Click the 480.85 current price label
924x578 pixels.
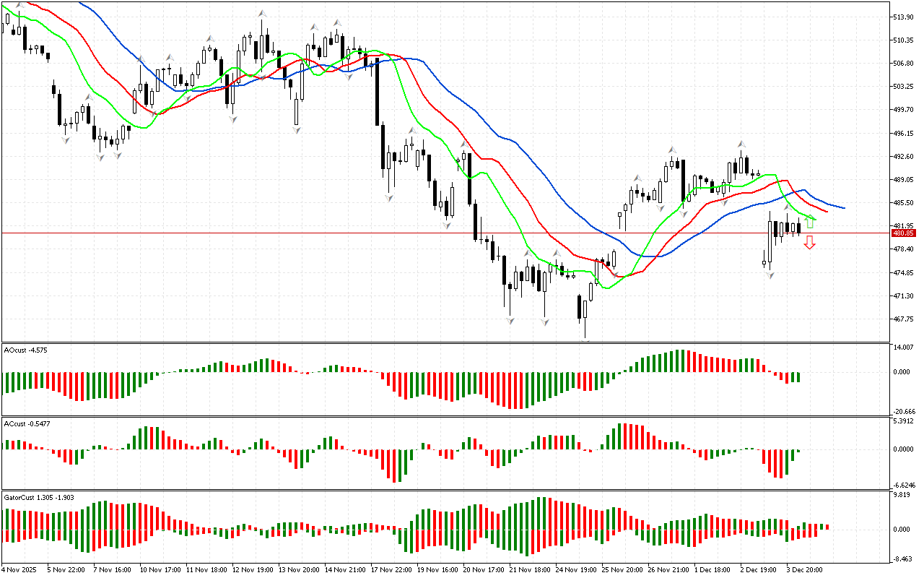point(903,233)
